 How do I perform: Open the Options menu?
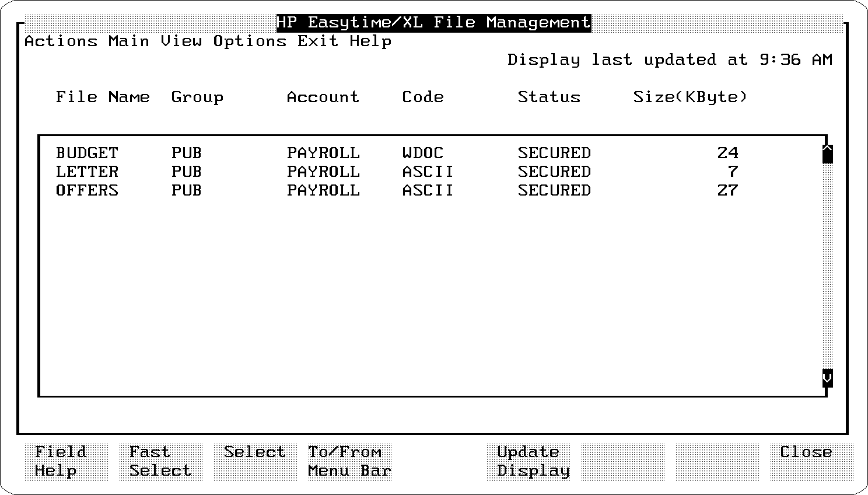coord(250,41)
